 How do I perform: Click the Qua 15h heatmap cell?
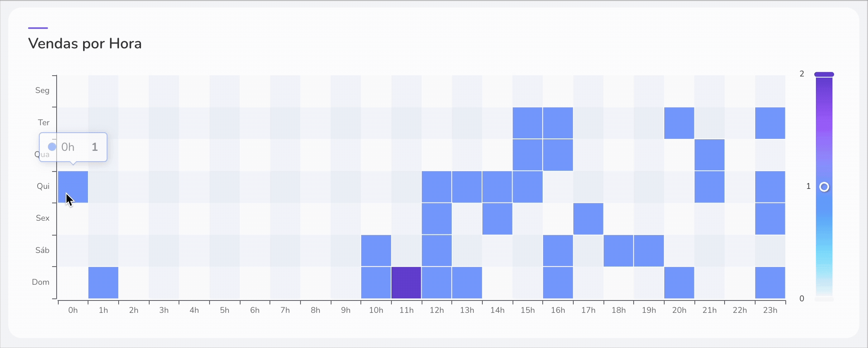pyautogui.click(x=527, y=155)
